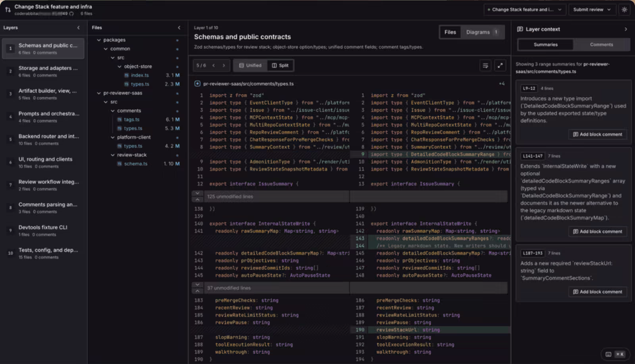Select layer Artifact builder, view
The height and width of the screenshot is (364, 635).
tap(43, 94)
